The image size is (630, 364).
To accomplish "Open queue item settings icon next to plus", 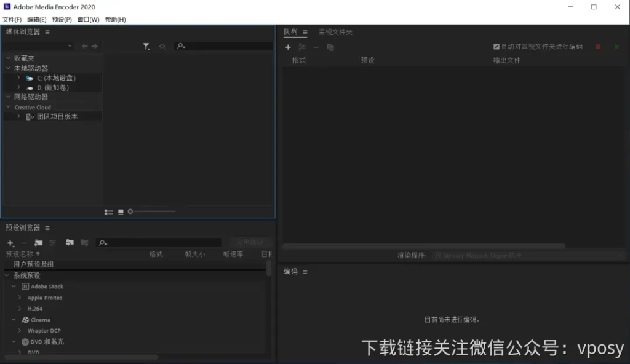I will [x=302, y=47].
